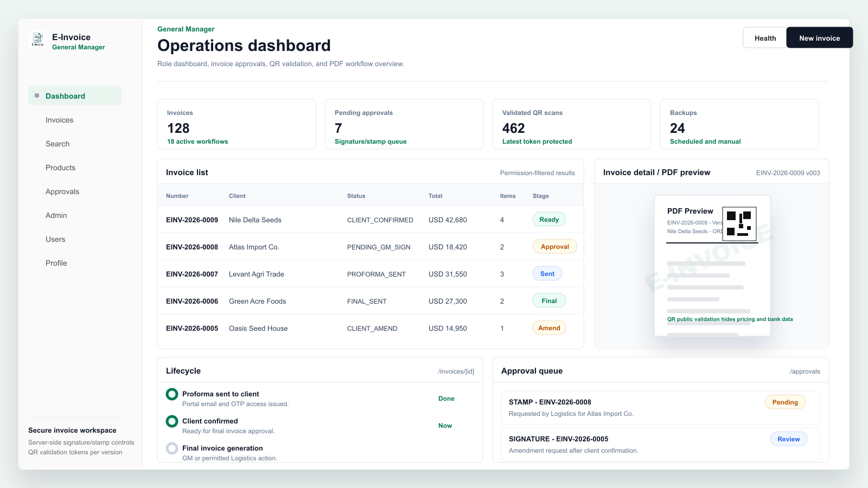The width and height of the screenshot is (868, 488).
Task: Select invoice EINV-2026-0006
Action: [x=192, y=301]
